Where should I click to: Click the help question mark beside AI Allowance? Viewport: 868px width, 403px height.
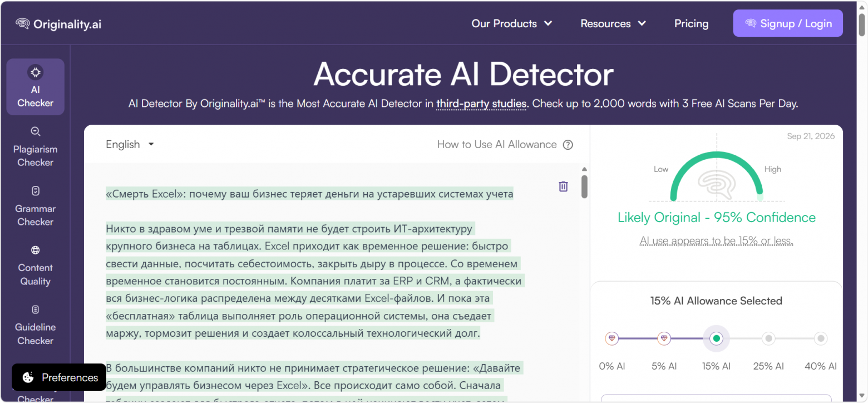pyautogui.click(x=568, y=145)
